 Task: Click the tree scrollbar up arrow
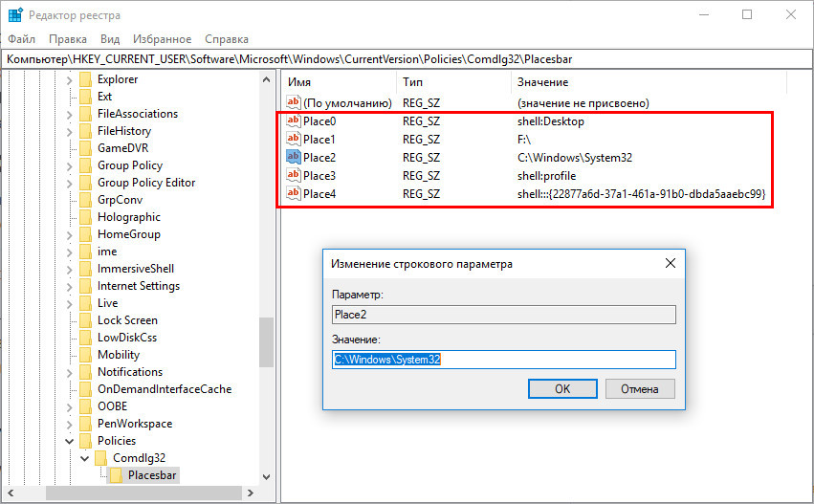pos(266,80)
